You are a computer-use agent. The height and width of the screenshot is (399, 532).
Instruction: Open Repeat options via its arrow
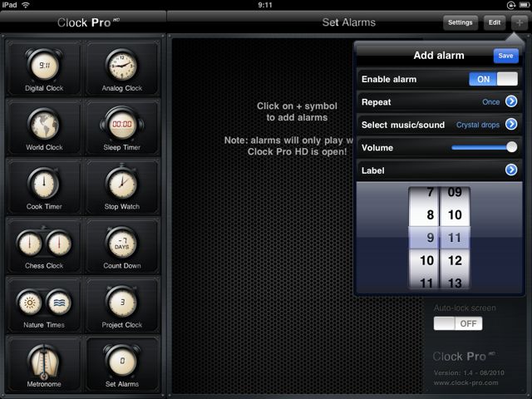pyautogui.click(x=511, y=101)
